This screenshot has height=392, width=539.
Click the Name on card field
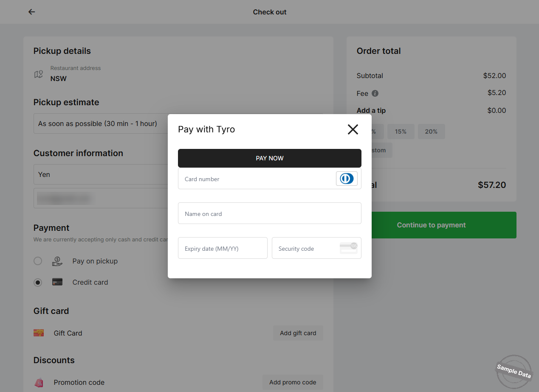[270, 213]
